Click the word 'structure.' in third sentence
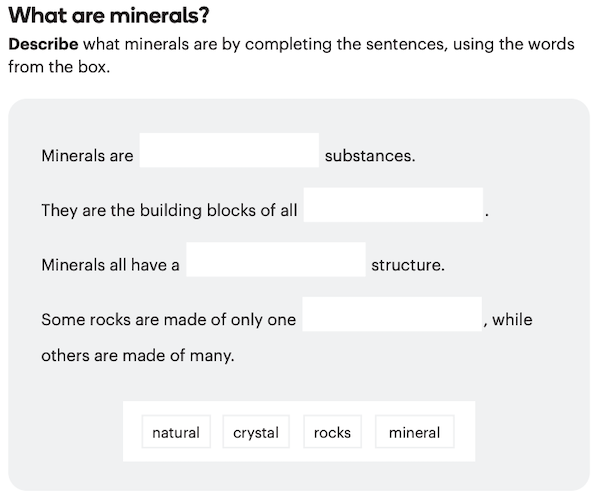Viewport: 600px width, 499px height. coord(408,265)
